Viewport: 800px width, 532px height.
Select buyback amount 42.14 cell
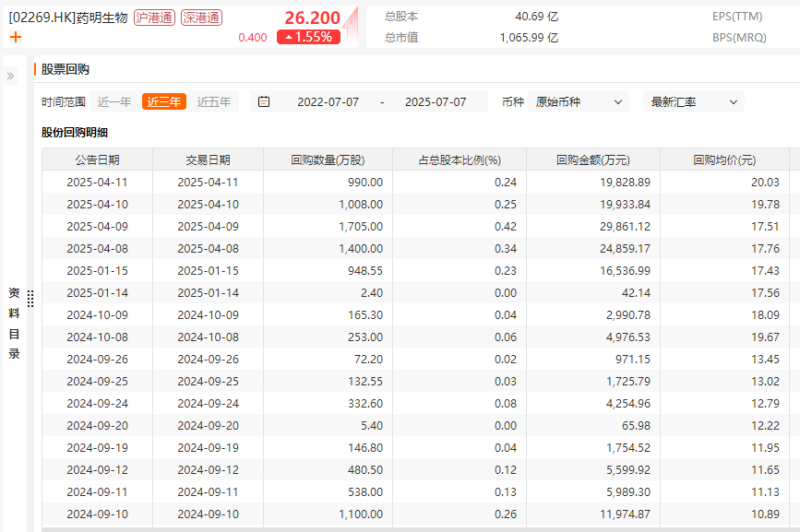click(x=593, y=293)
